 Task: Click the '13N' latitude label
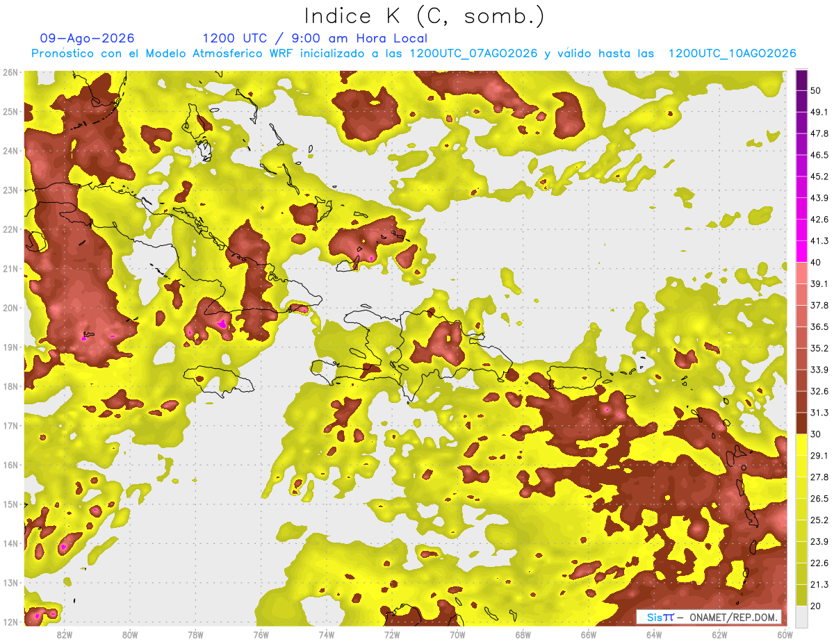[10, 583]
